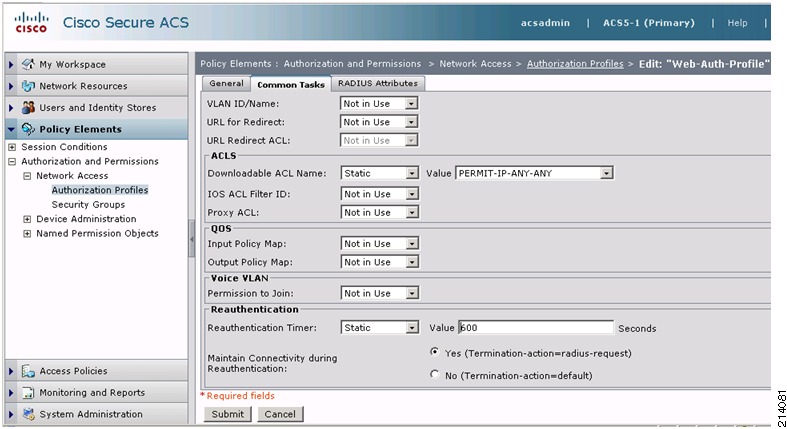787x429 pixels.
Task: Expand Network Resources arrow
Action: (11, 86)
